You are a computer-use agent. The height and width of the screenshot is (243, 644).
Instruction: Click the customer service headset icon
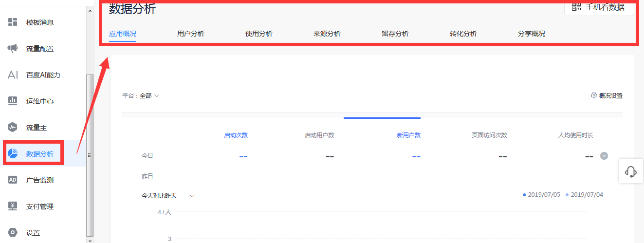tap(631, 171)
